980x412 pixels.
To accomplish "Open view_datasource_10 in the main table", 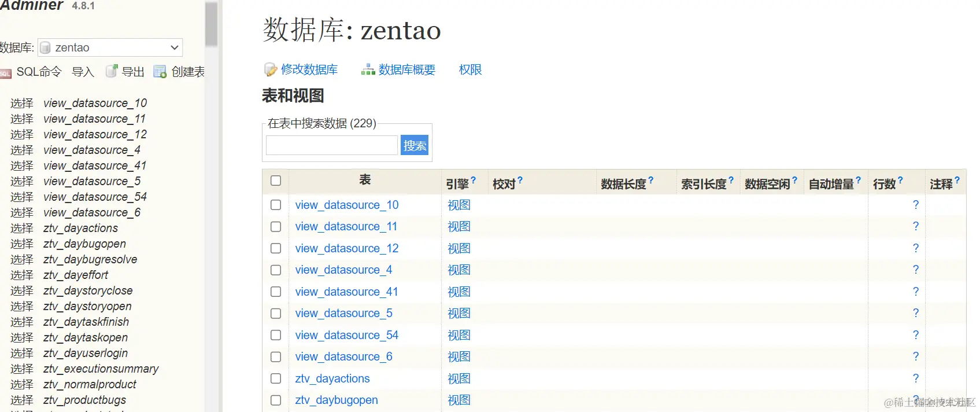I will [x=347, y=205].
